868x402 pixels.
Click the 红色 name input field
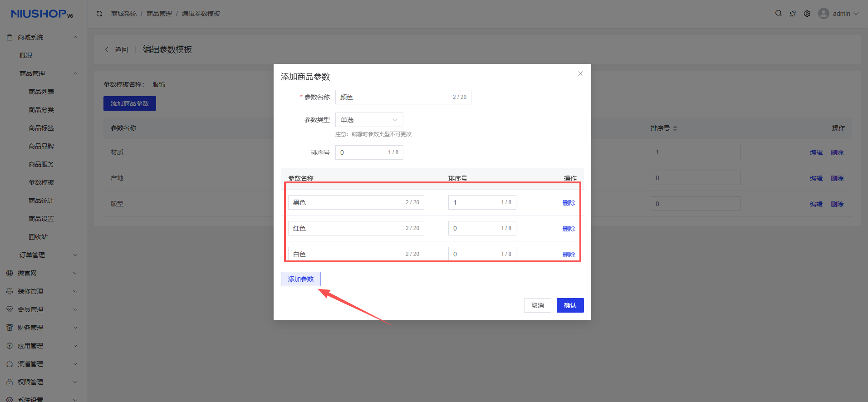coord(356,228)
